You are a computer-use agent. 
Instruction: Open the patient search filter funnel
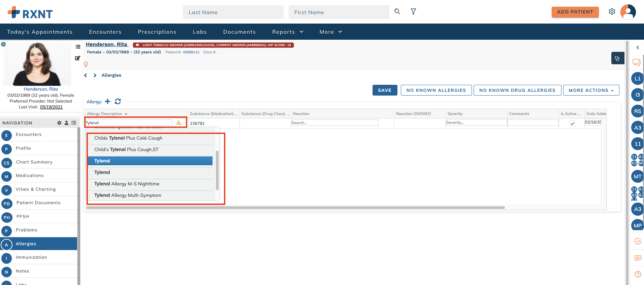click(x=414, y=12)
